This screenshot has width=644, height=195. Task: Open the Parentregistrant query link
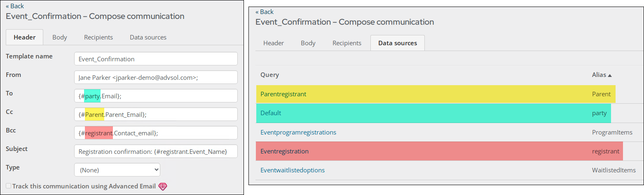[x=283, y=94]
